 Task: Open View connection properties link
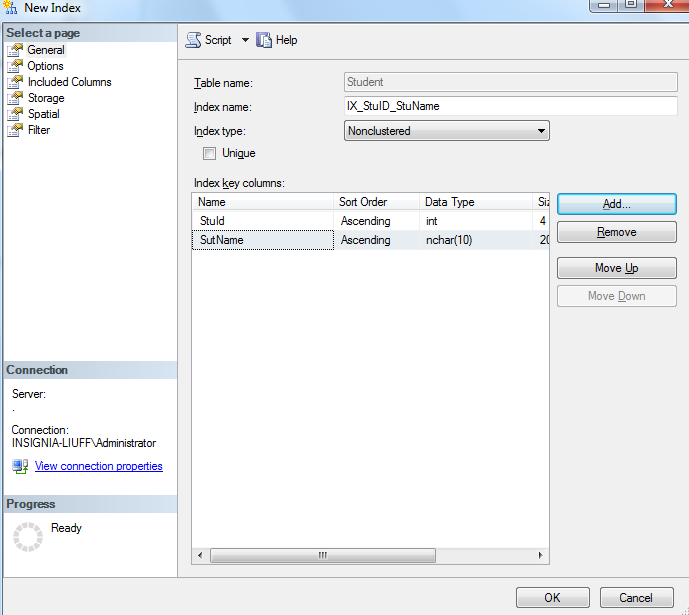(x=98, y=466)
